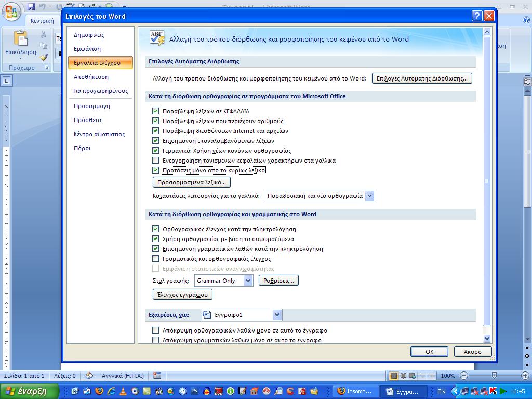This screenshot has height=399, width=532.
Task: Toggle Γερμανικά: Χρήση νέων κανόνων ορθογραφίας checkbox
Action: 155,150
